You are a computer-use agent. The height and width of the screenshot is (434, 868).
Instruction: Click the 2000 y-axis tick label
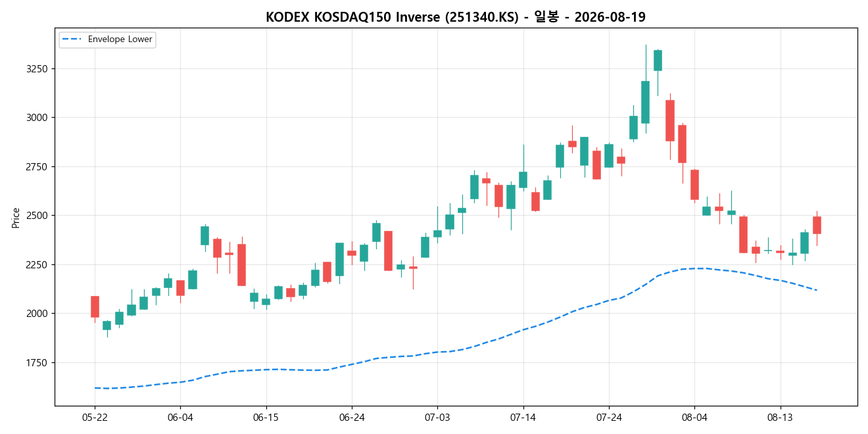click(x=37, y=314)
